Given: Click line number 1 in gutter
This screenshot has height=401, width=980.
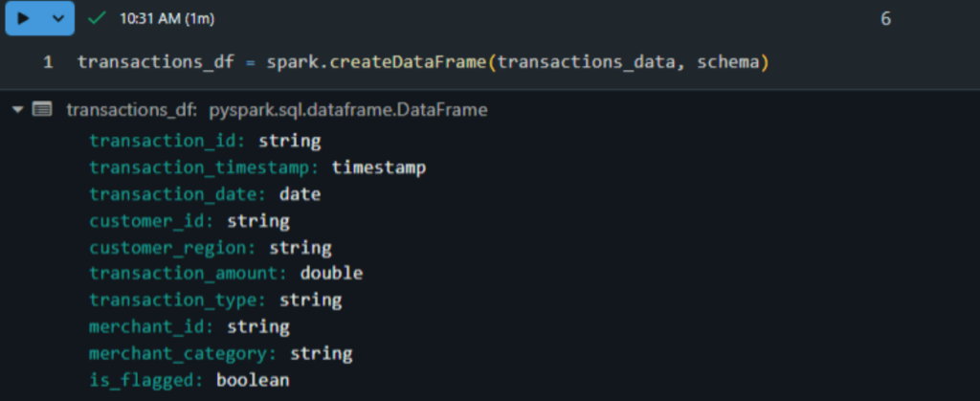Looking at the screenshot, I should point(48,62).
